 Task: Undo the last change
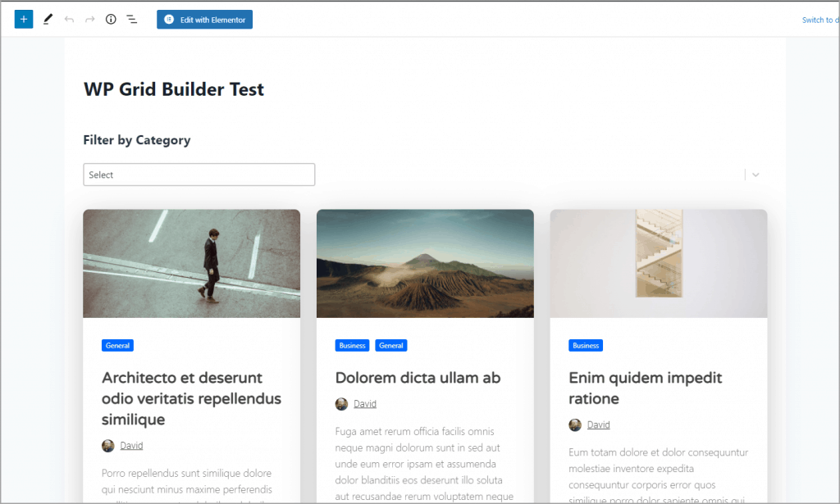tap(70, 18)
